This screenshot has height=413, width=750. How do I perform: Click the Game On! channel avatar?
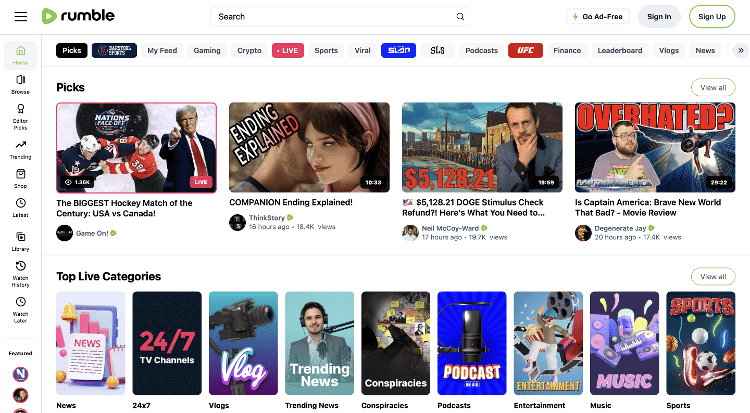65,233
